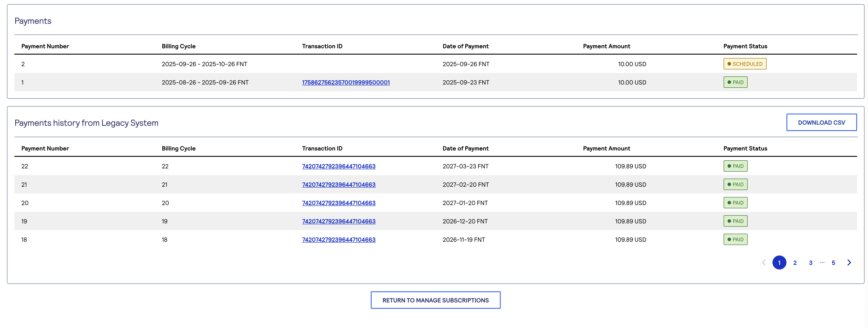Click the SCHEDULED status badge for payment 2

(x=745, y=64)
